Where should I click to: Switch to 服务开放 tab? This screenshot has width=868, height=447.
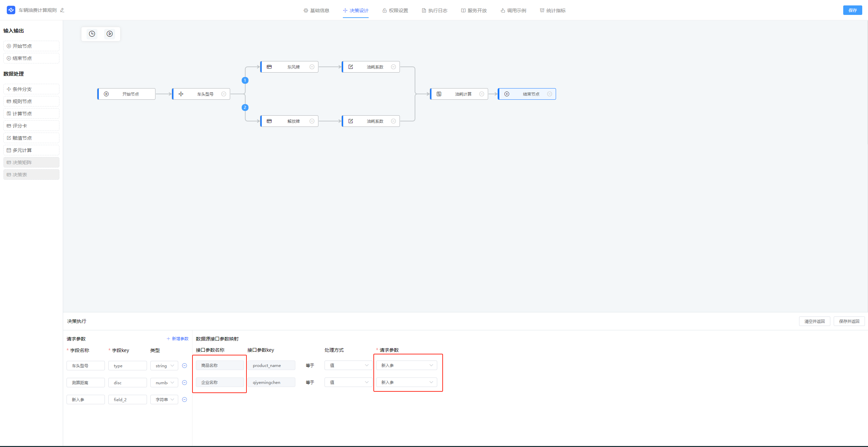coord(474,11)
